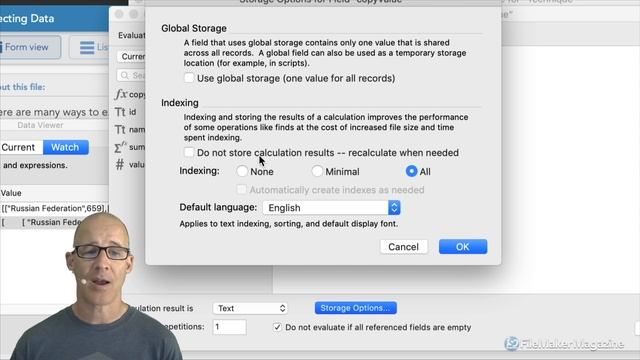Choose All indexing radio button
The width and height of the screenshot is (640, 360).
[411, 171]
